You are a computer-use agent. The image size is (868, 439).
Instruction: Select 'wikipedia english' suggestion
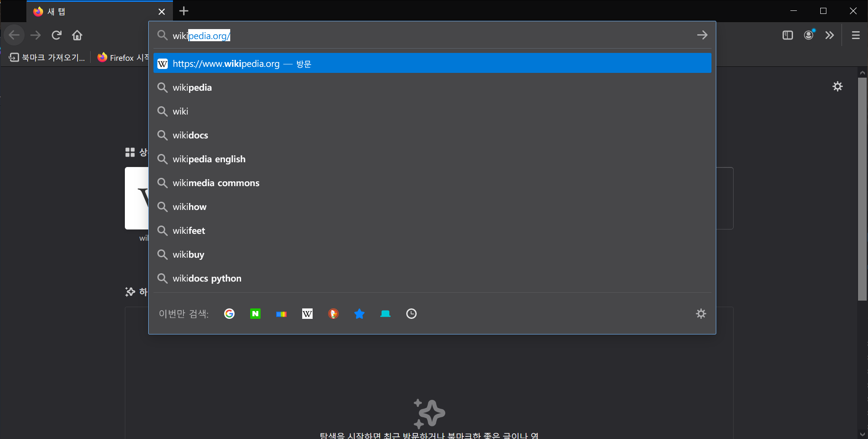pyautogui.click(x=432, y=159)
